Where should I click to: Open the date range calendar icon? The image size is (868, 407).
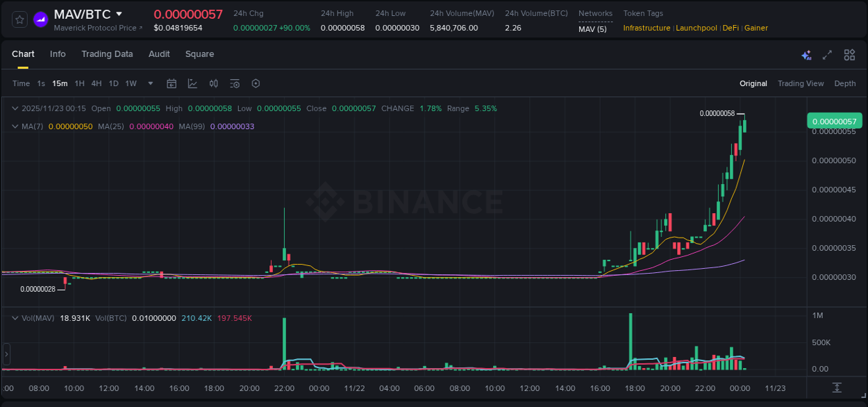pyautogui.click(x=172, y=83)
